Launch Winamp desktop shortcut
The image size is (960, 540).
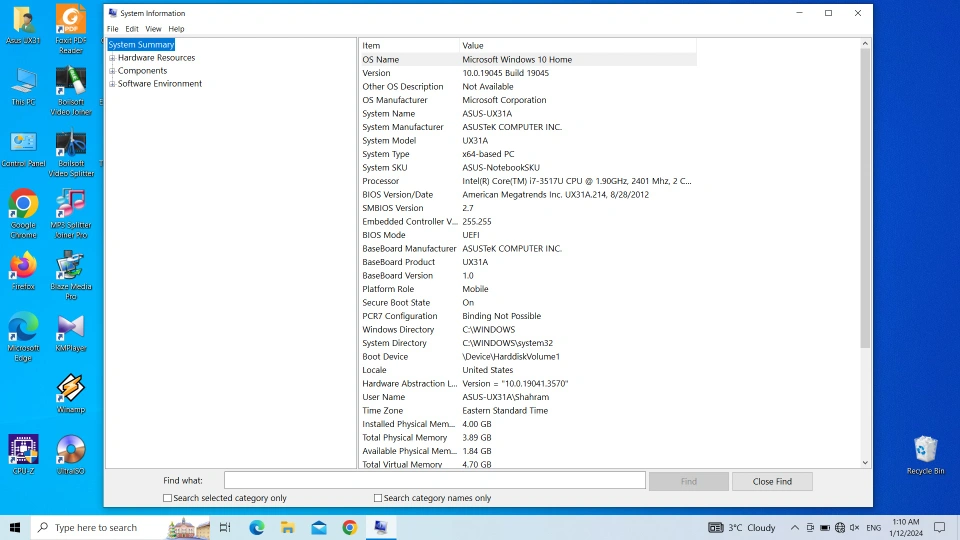pos(71,394)
